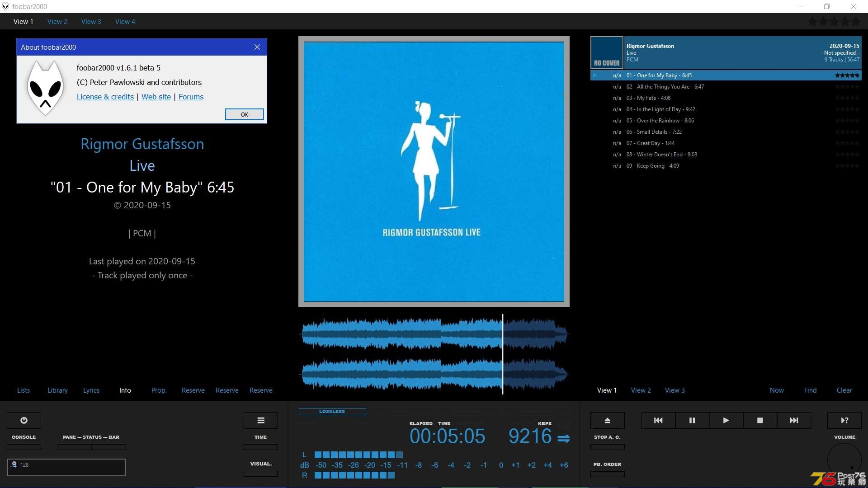868x488 pixels.
Task: Click the album cover art image
Action: (434, 172)
